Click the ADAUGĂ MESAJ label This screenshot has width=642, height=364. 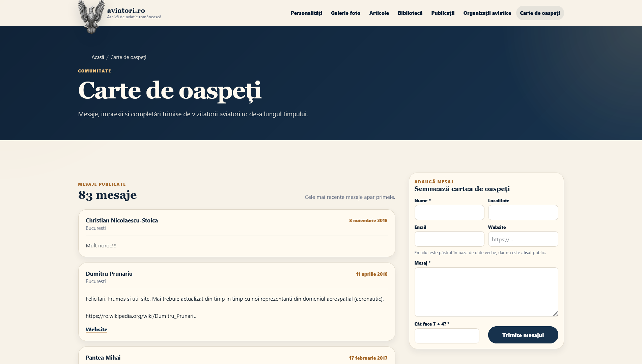[434, 182]
